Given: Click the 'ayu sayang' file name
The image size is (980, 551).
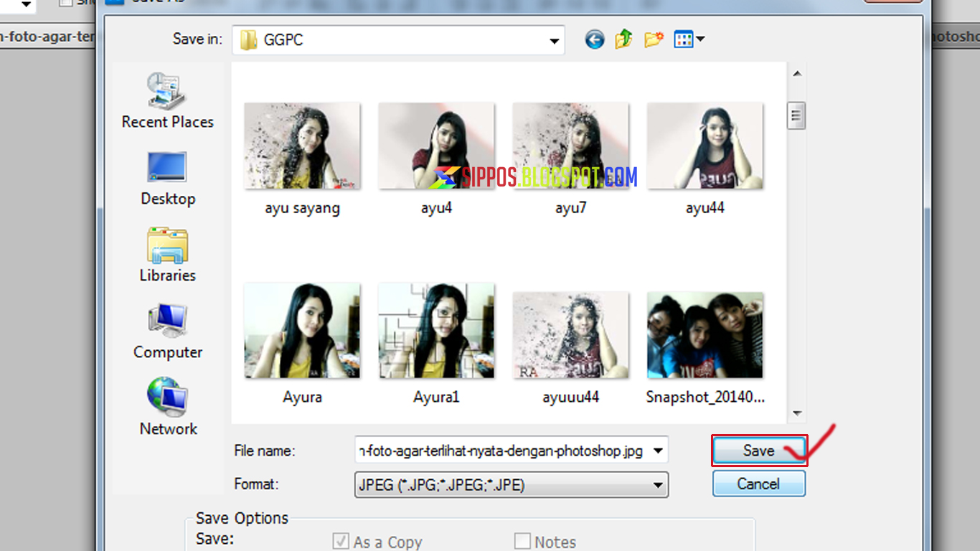Looking at the screenshot, I should [x=302, y=209].
